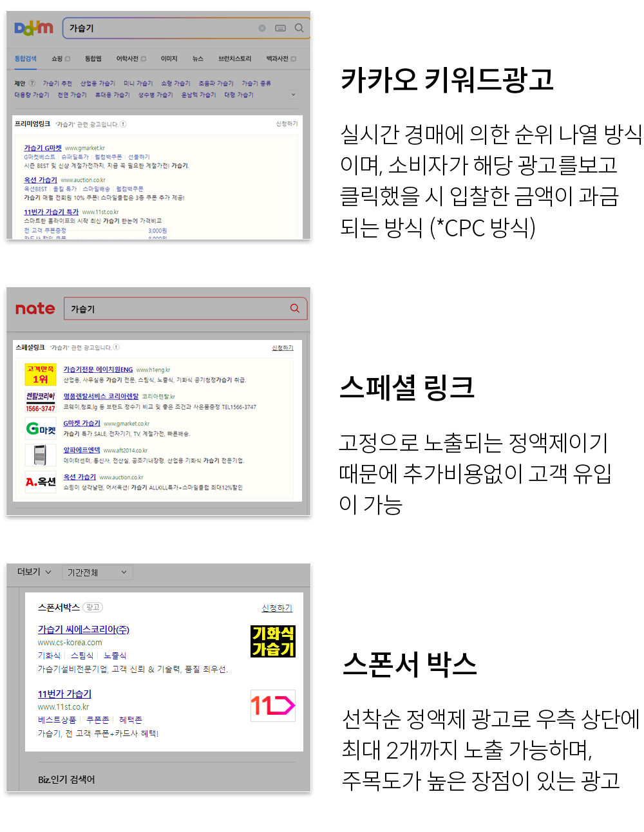This screenshot has height=832, width=644.
Task: Click the 카카오 키워드광고 heading
Action: click(x=447, y=80)
